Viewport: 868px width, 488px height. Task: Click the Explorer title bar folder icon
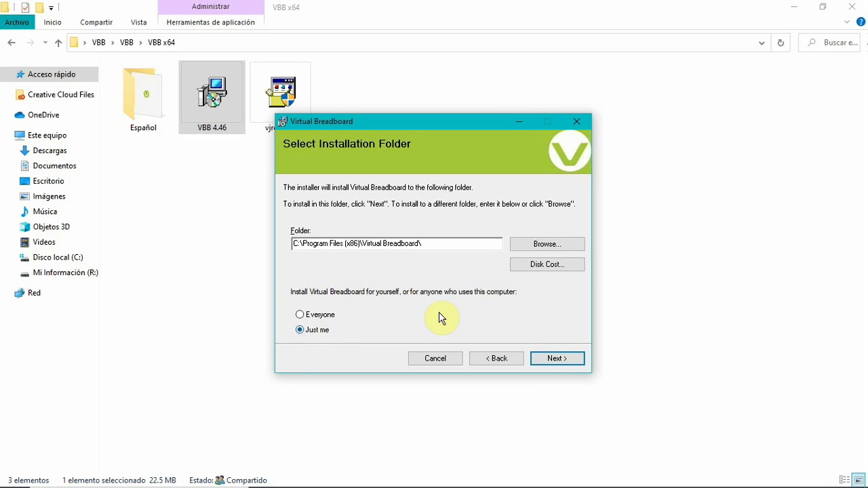tap(5, 8)
